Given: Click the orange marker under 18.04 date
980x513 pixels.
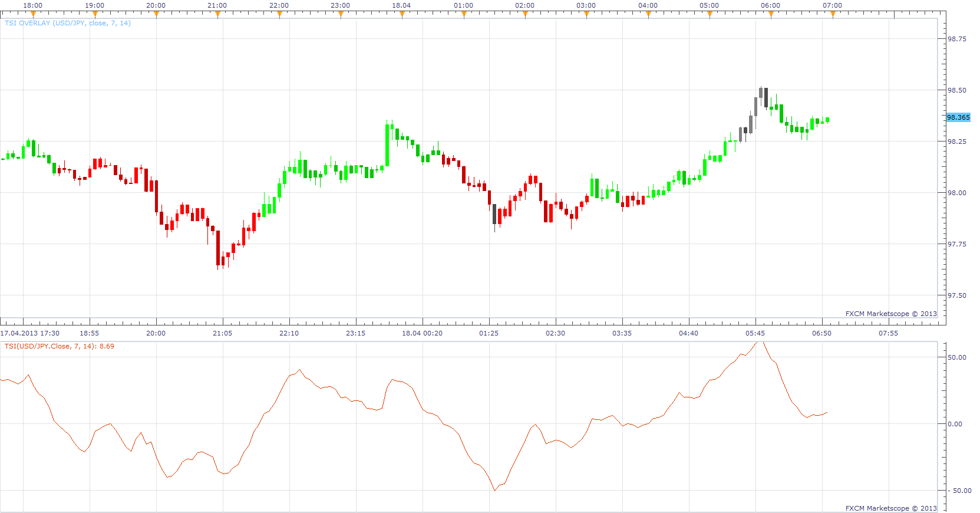Looking at the screenshot, I should pyautogui.click(x=402, y=14).
